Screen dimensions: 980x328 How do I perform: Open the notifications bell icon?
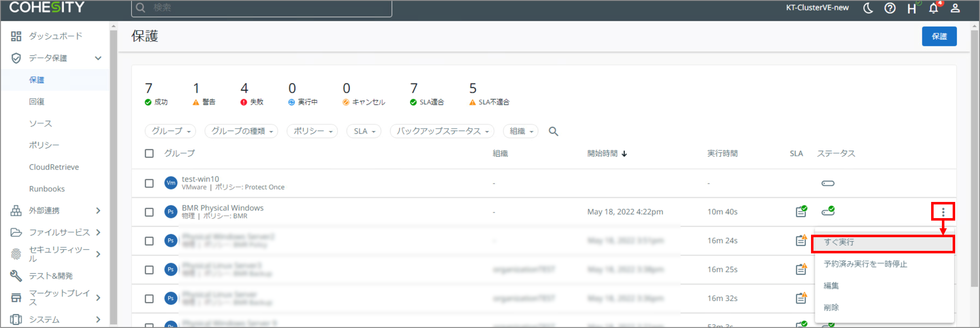click(x=934, y=8)
